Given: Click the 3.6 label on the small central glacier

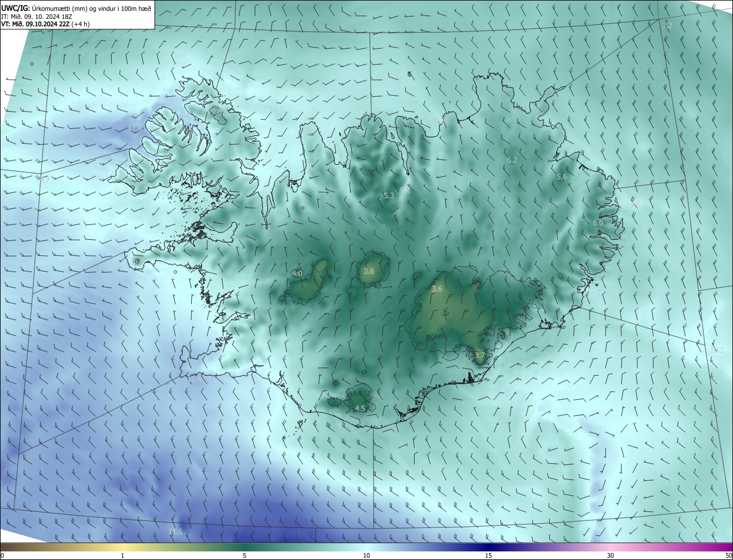Looking at the screenshot, I should 369,271.
